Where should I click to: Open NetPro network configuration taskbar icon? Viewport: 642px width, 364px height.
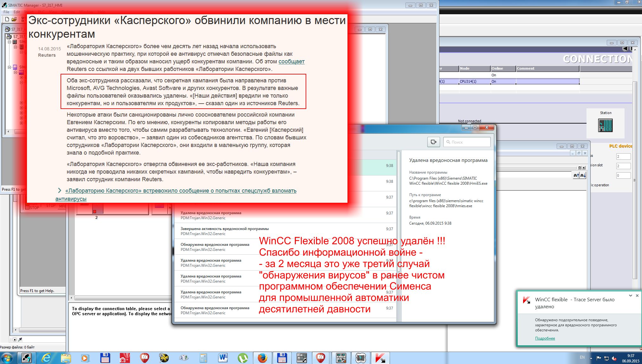(x=341, y=358)
